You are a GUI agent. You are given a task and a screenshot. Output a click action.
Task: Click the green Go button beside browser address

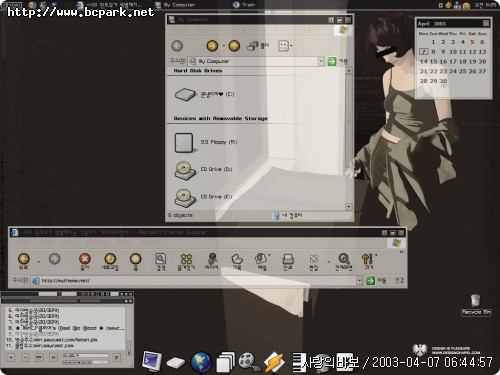pyautogui.click(x=370, y=281)
